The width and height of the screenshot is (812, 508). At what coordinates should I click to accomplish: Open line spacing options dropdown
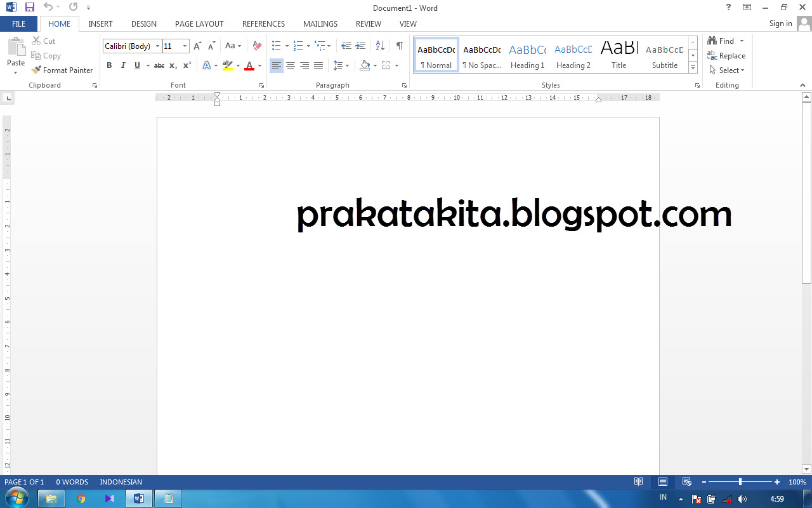347,65
